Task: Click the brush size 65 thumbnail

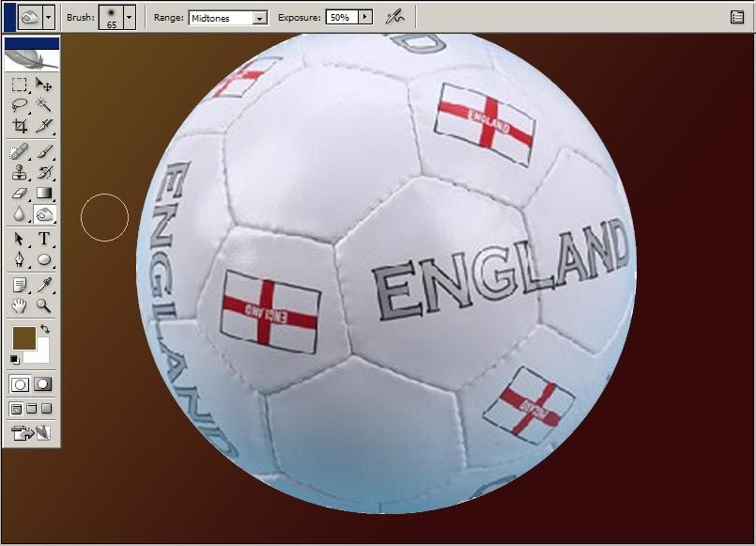Action: pos(112,17)
